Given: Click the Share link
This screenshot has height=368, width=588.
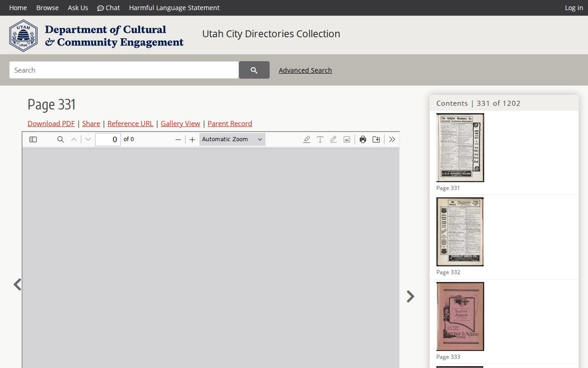Looking at the screenshot, I should point(91,123).
